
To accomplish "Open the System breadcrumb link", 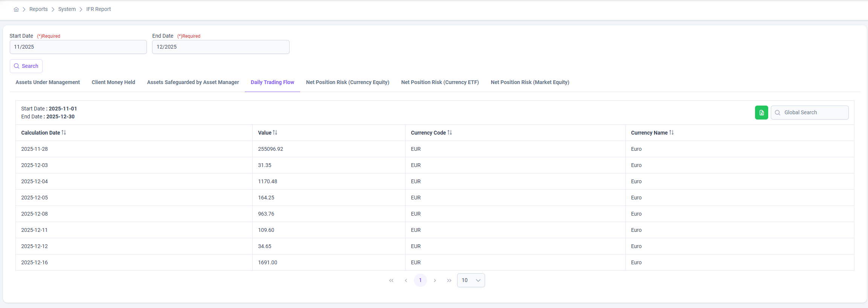I will click(x=67, y=9).
